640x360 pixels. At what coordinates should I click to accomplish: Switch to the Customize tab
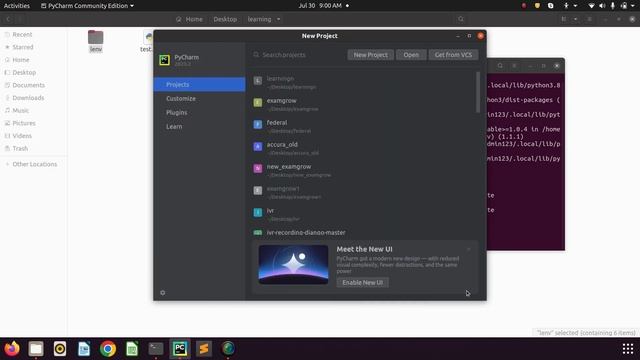[199, 98]
